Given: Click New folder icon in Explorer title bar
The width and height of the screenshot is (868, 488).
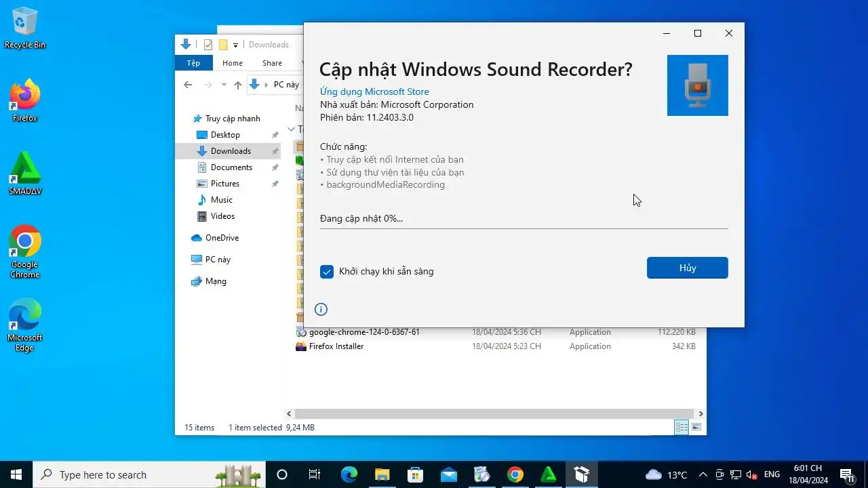Looking at the screenshot, I should (x=222, y=45).
